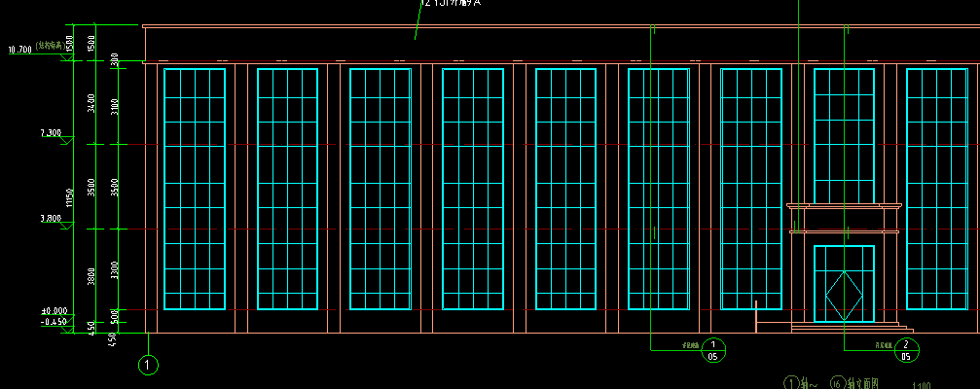Select detail callout circle 1 over 05
This screenshot has height=389, width=980.
click(x=713, y=350)
